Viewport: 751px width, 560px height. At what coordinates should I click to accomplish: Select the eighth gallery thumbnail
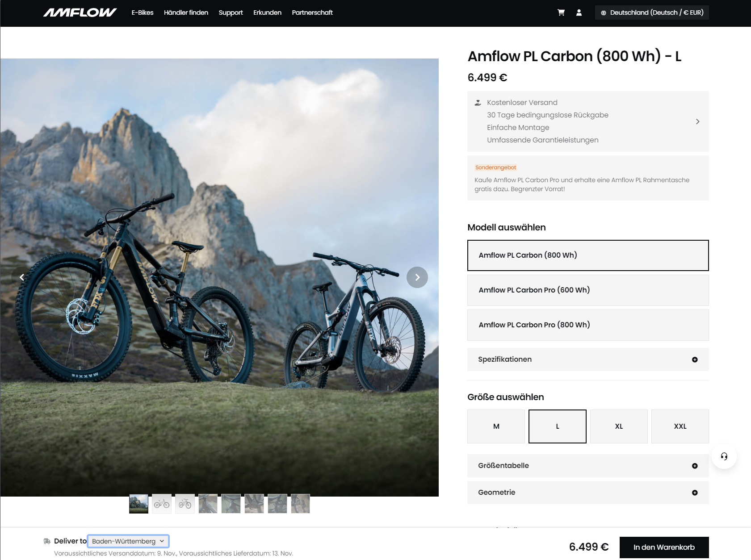(x=300, y=504)
